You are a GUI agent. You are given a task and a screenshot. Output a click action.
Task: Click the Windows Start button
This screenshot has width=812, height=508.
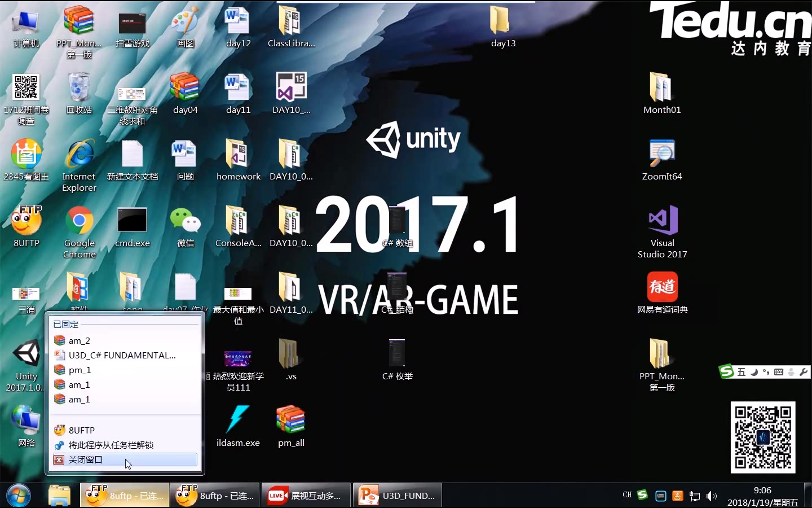click(18, 495)
